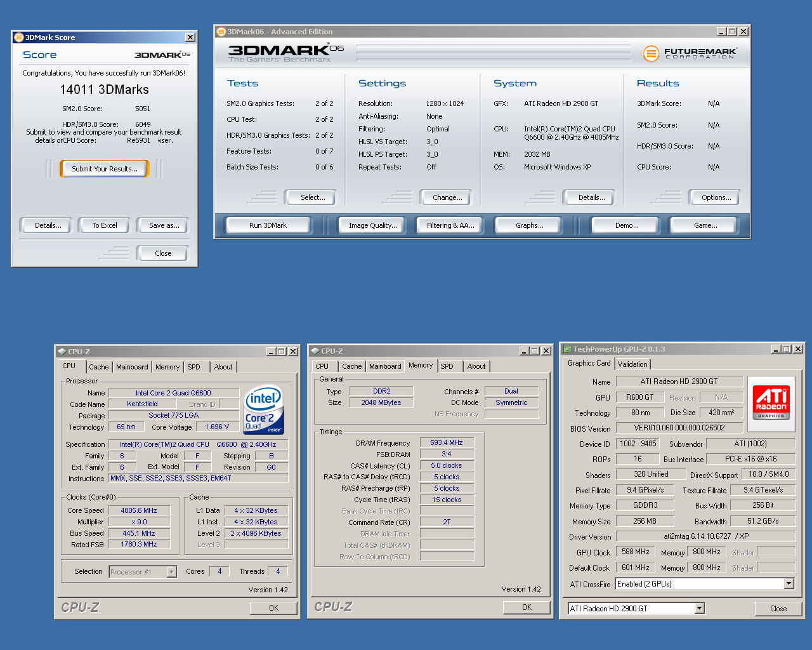The width and height of the screenshot is (812, 650).
Task: Minimize the 3DMark06 Advanced Edition window
Action: pos(722,32)
